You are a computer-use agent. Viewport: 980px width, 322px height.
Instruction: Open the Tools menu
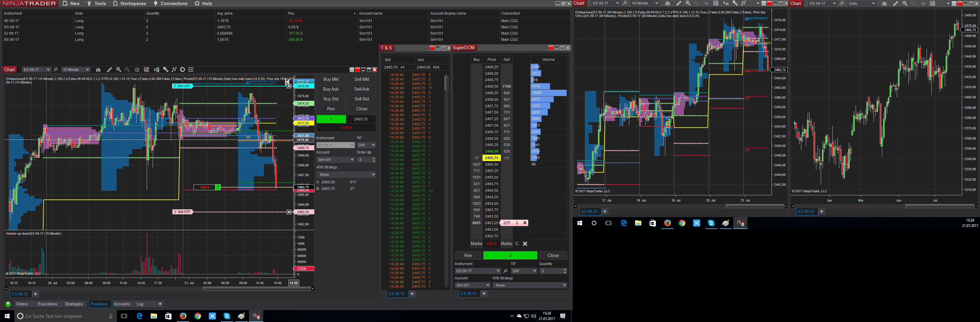(96, 3)
